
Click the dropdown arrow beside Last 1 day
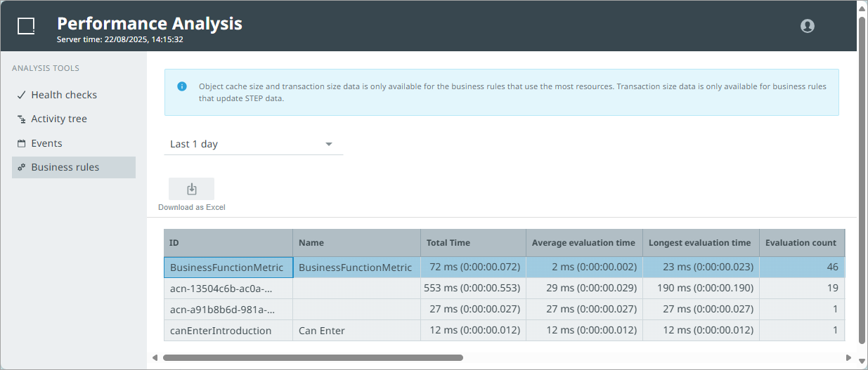(328, 144)
